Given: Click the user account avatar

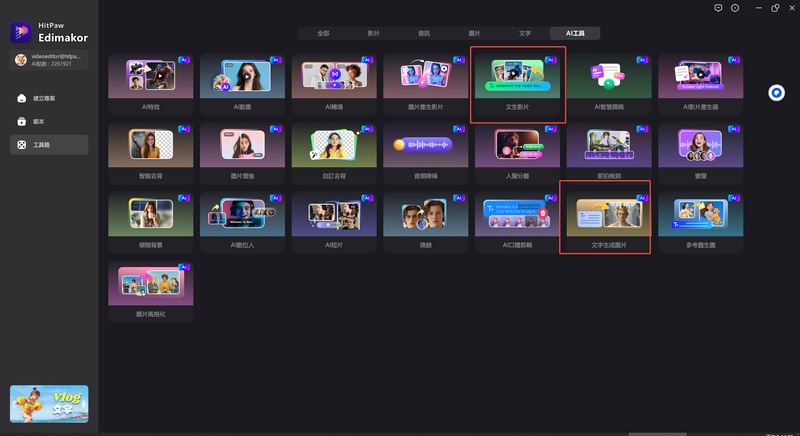Looking at the screenshot, I should pyautogui.click(x=21, y=60).
